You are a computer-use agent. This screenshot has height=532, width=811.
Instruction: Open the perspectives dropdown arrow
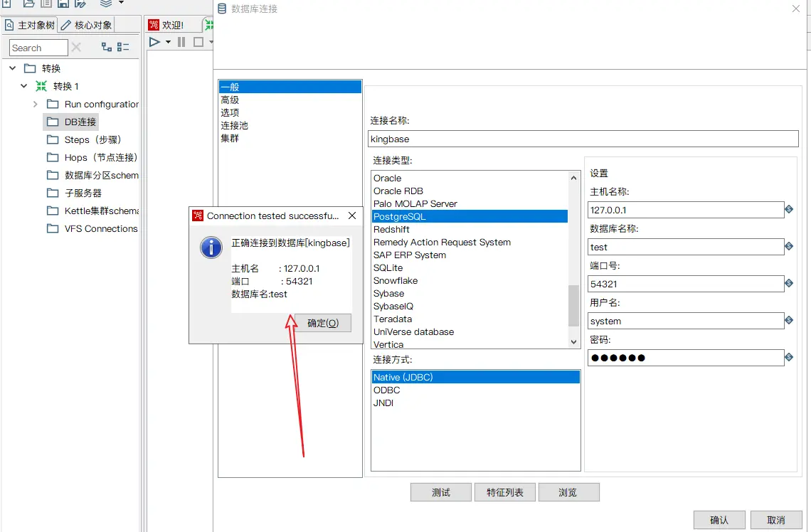pyautogui.click(x=121, y=3)
